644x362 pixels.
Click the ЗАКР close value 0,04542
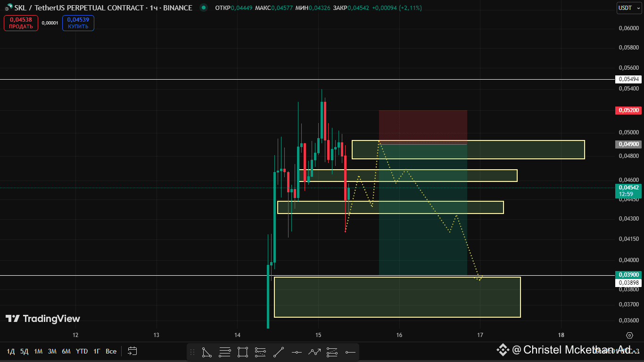click(358, 8)
